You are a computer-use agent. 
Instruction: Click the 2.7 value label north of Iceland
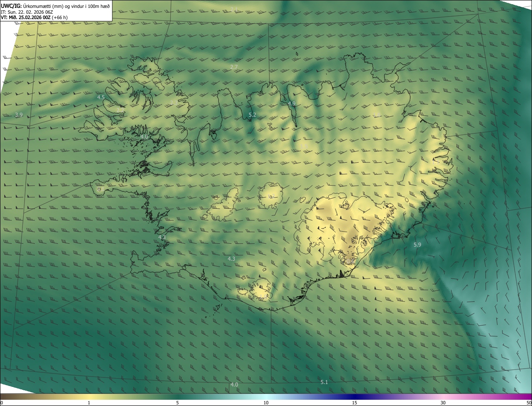tap(234, 67)
